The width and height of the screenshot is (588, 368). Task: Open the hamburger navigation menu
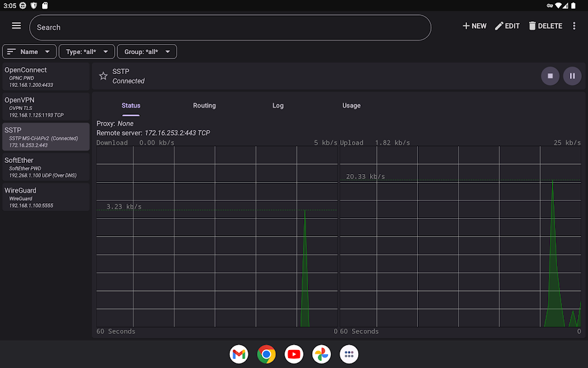click(x=16, y=25)
